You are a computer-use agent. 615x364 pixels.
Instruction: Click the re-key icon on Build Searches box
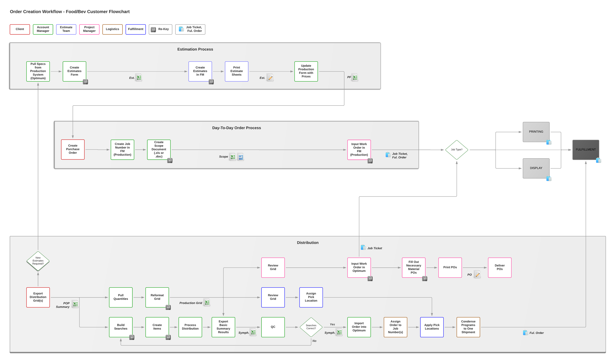click(x=132, y=337)
